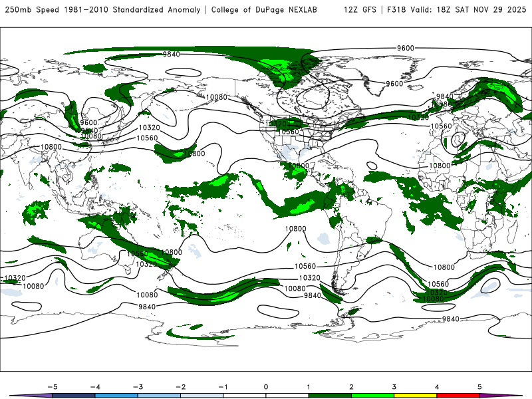Click the red 4 to 5 colorbar segment

click(458, 396)
